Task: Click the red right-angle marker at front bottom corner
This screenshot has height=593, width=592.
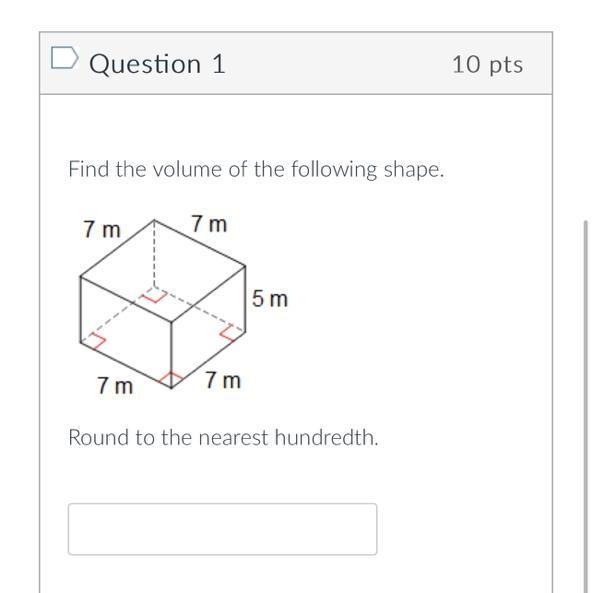Action: pyautogui.click(x=171, y=379)
